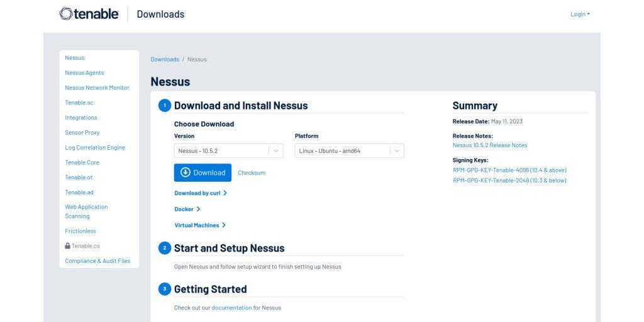This screenshot has width=644, height=322.
Task: Expand the Download by curl section
Action: 201,193
